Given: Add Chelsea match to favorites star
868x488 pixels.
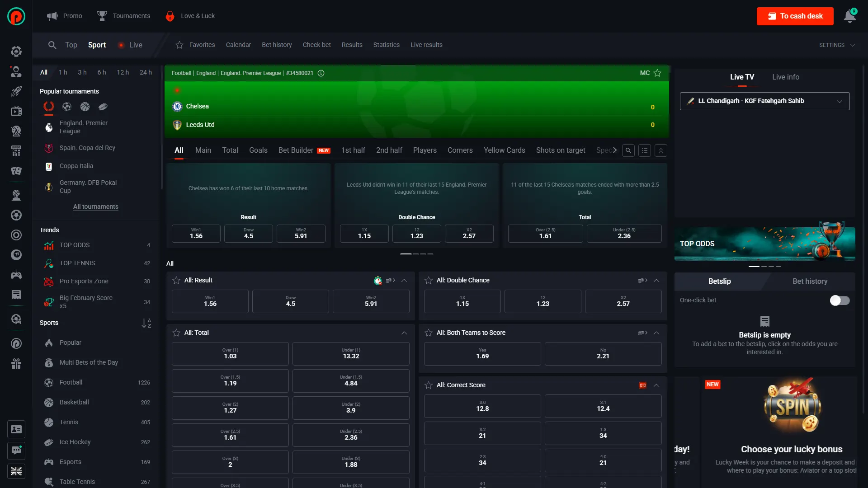Looking at the screenshot, I should click(x=657, y=73).
